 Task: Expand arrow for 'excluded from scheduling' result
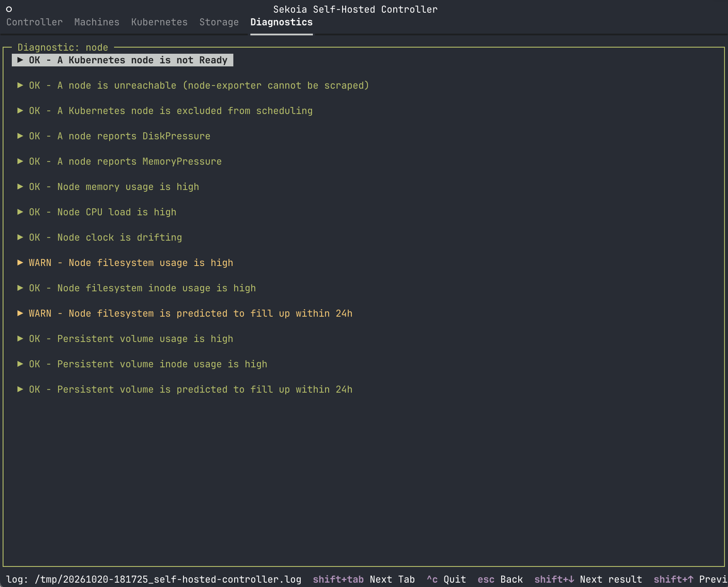[x=20, y=110]
